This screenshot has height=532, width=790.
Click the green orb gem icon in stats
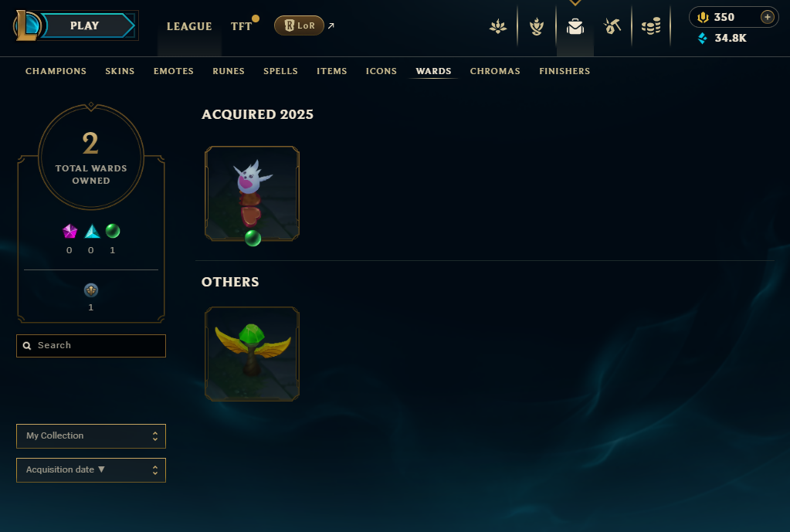tap(113, 231)
